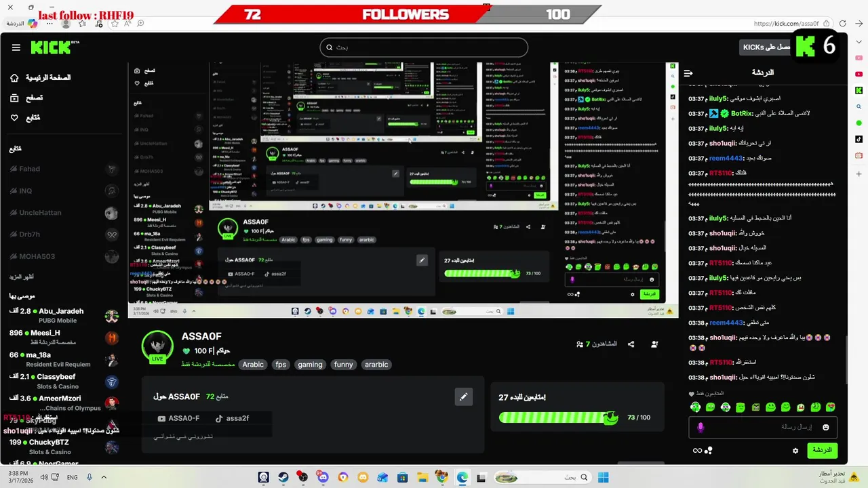Open the Kick hamburger menu
The height and width of the screenshot is (488, 868).
pos(16,47)
